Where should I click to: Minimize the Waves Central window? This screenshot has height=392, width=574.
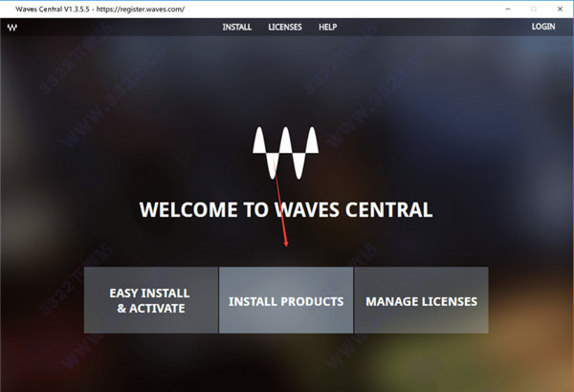508,10
